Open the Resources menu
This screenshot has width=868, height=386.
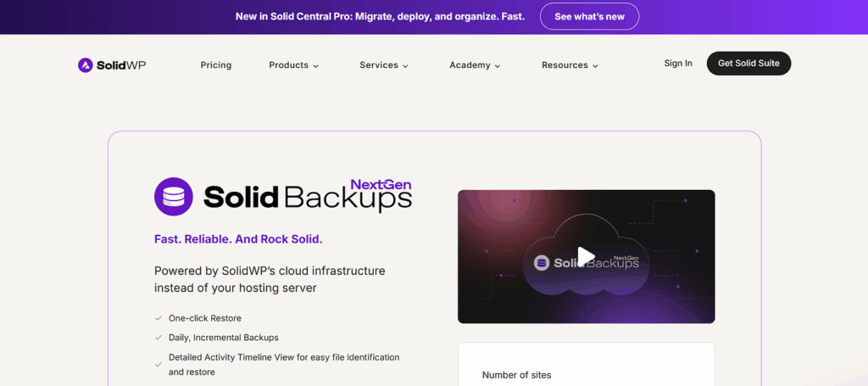[x=570, y=64]
